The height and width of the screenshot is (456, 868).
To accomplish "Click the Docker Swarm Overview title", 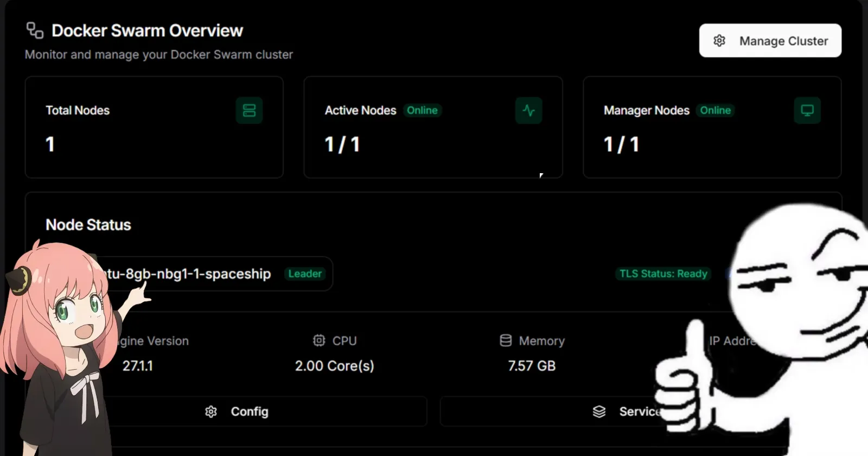I will [147, 30].
